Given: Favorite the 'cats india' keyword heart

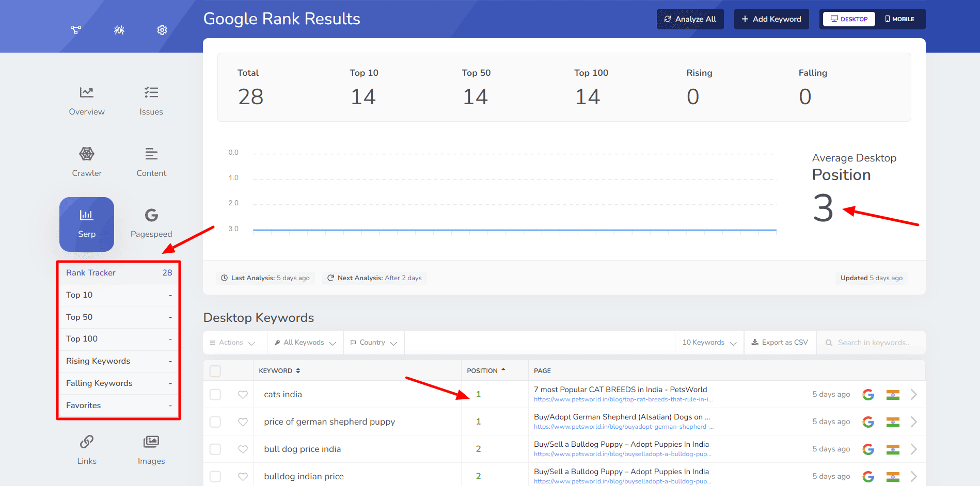Looking at the screenshot, I should pos(243,395).
